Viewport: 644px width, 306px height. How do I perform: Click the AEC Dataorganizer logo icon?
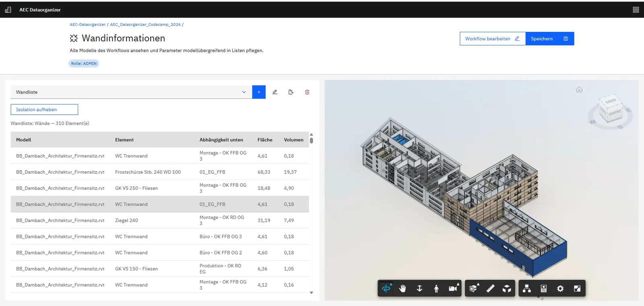click(x=8, y=10)
